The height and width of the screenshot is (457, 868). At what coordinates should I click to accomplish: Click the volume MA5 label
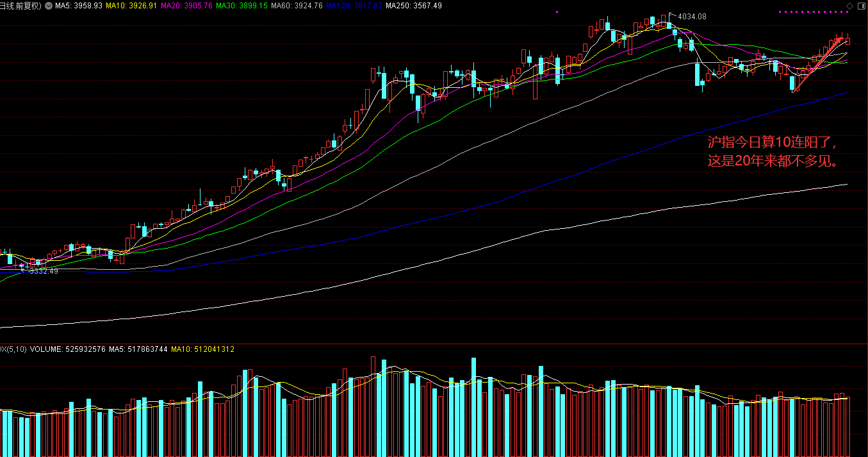[138, 349]
